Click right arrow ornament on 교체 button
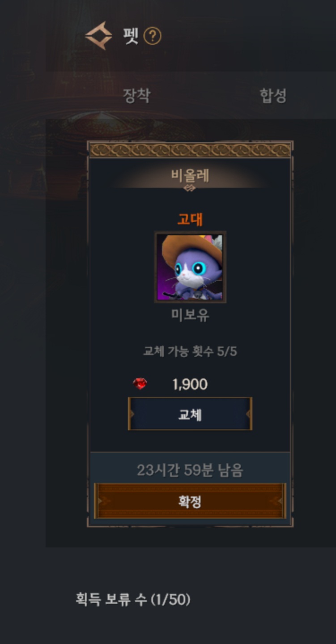 248,414
